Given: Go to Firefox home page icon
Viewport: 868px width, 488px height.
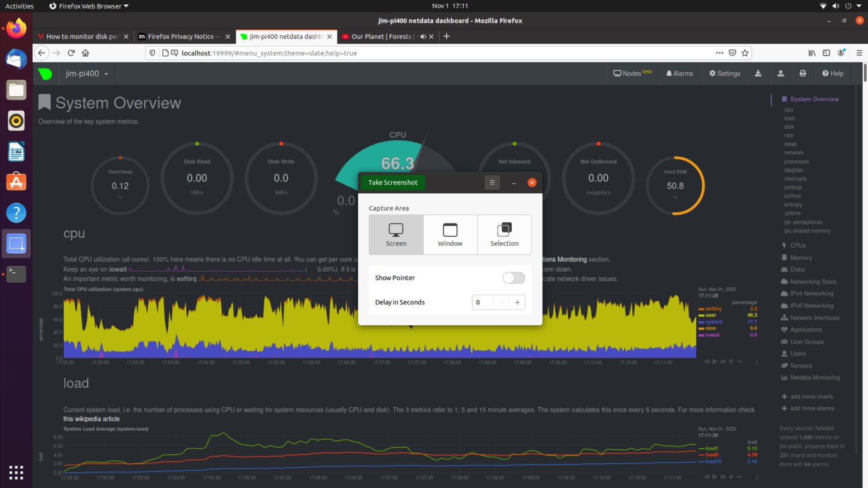Looking at the screenshot, I should (86, 53).
